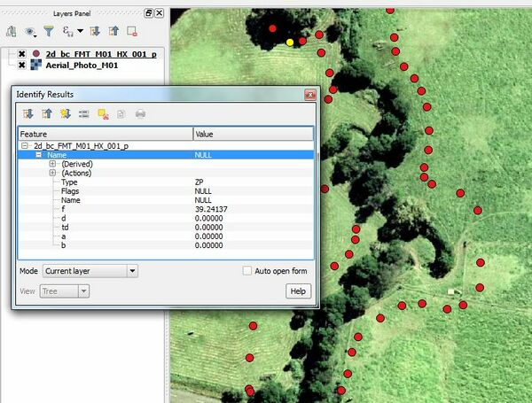Open the Mode dropdown showing Current layer
The width and height of the screenshot is (532, 403).
pyautogui.click(x=90, y=271)
